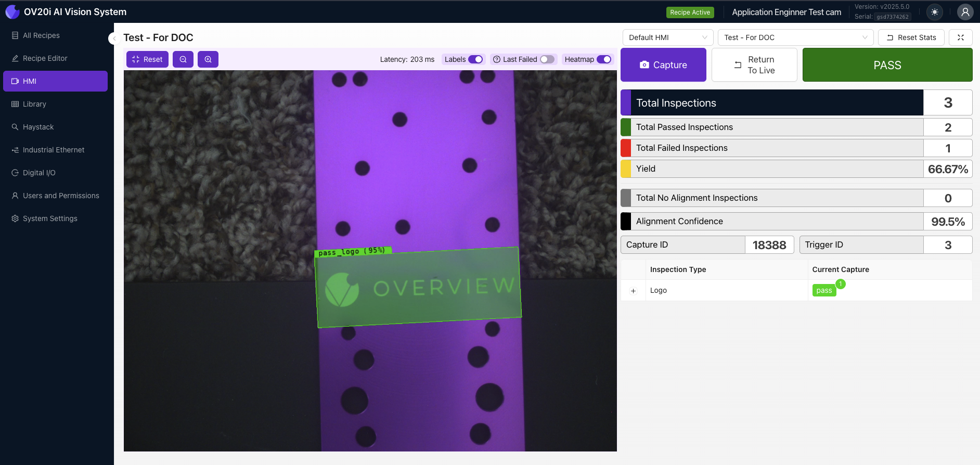Open the Default HMI dropdown
This screenshot has width=980, height=465.
tap(667, 37)
